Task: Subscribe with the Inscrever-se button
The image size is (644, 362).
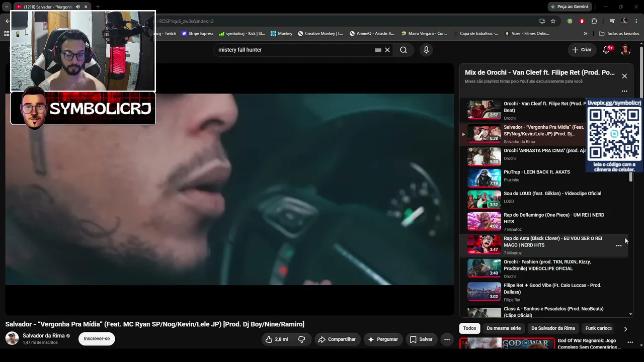Action: point(97,339)
